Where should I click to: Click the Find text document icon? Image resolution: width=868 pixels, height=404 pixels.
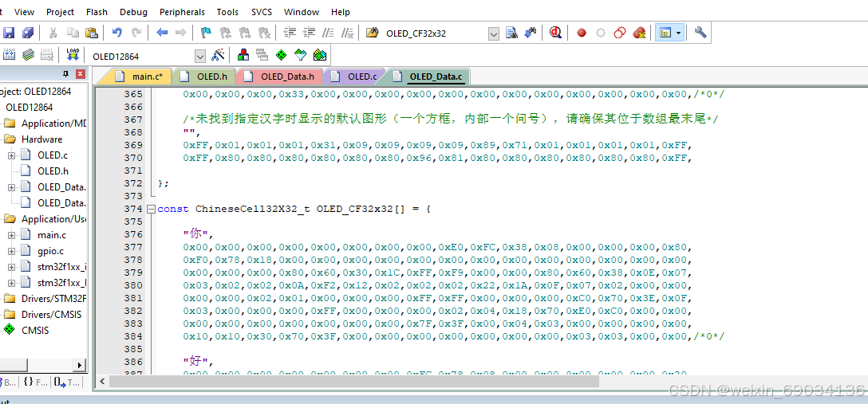(x=511, y=33)
